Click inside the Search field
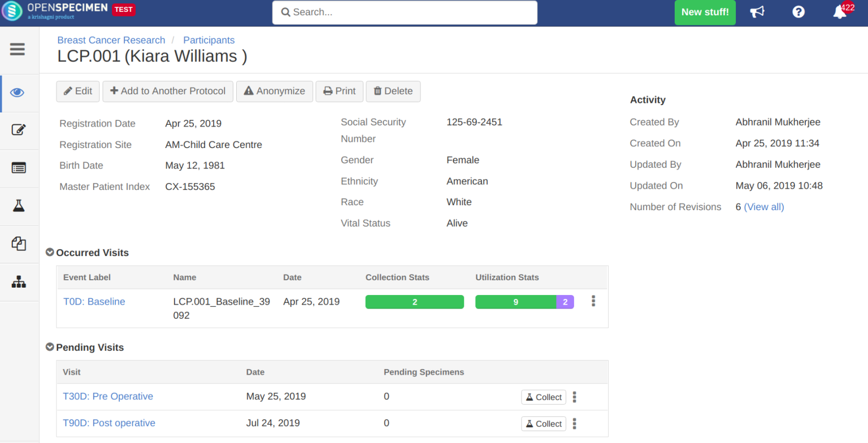The width and height of the screenshot is (868, 443). 405,12
